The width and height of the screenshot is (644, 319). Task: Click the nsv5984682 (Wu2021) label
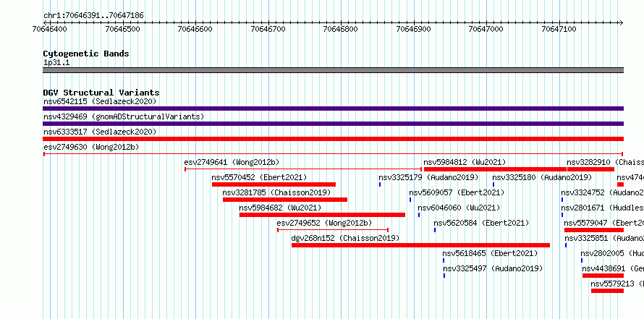[281, 208]
